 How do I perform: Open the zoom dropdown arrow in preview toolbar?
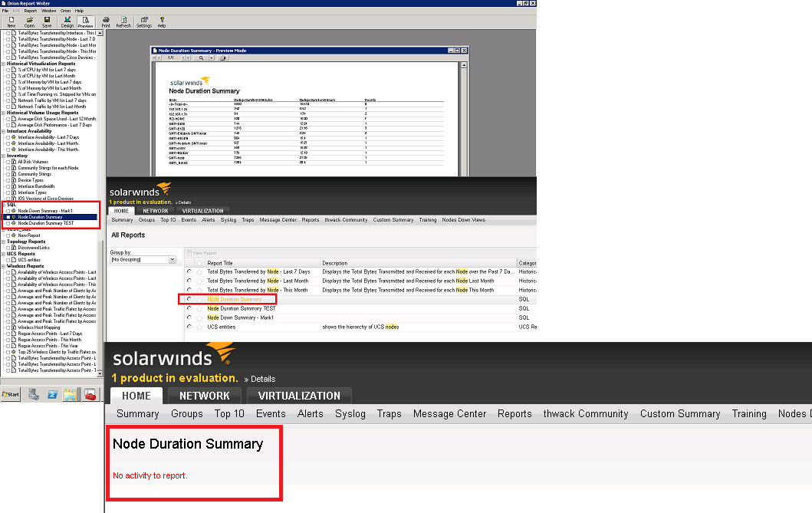[x=212, y=58]
